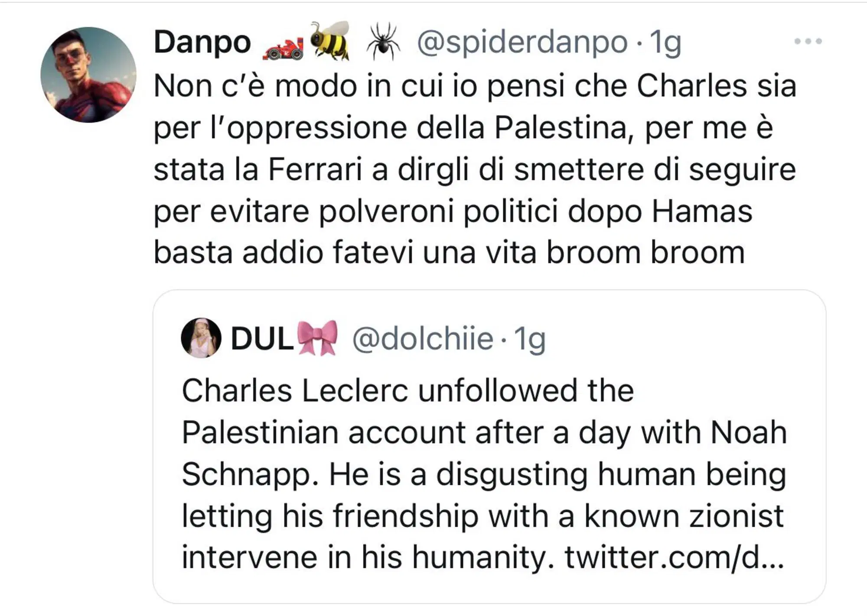Click the 1g timestamp after @spiderdanpo
Viewport: 867px width, 616px height.
point(665,43)
